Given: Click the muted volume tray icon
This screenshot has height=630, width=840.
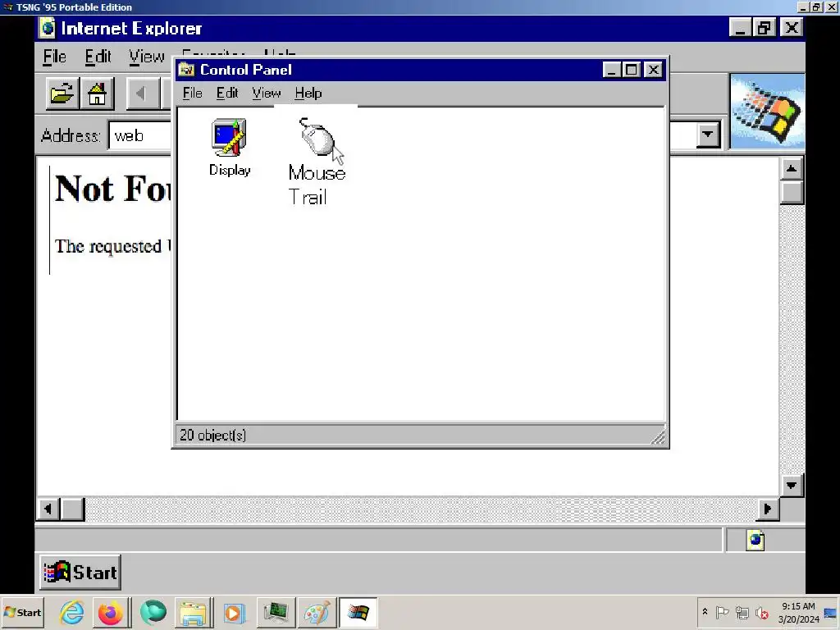Looking at the screenshot, I should click(762, 612).
